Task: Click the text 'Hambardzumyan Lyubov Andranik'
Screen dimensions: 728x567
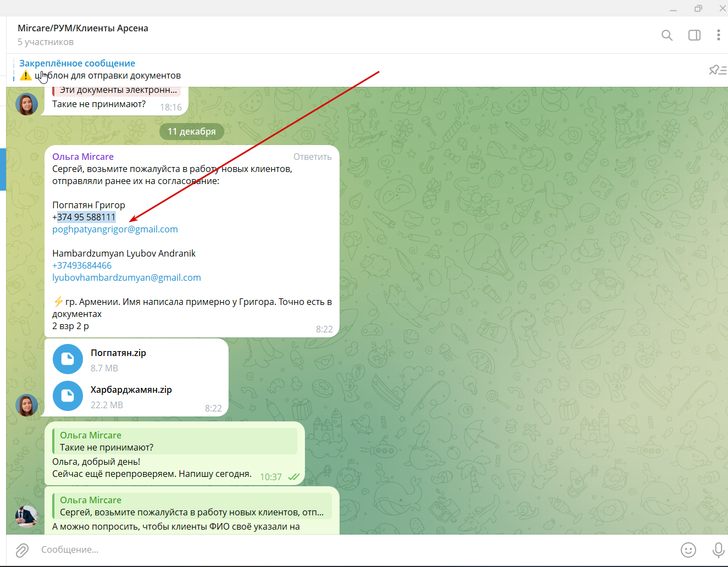Action: [124, 253]
